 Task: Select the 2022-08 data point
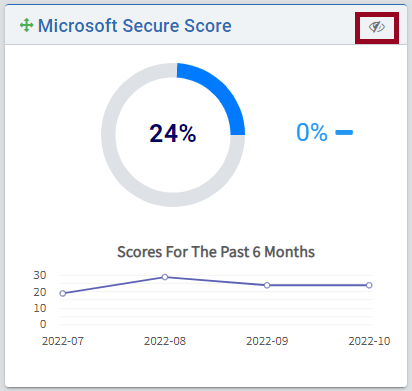165,277
